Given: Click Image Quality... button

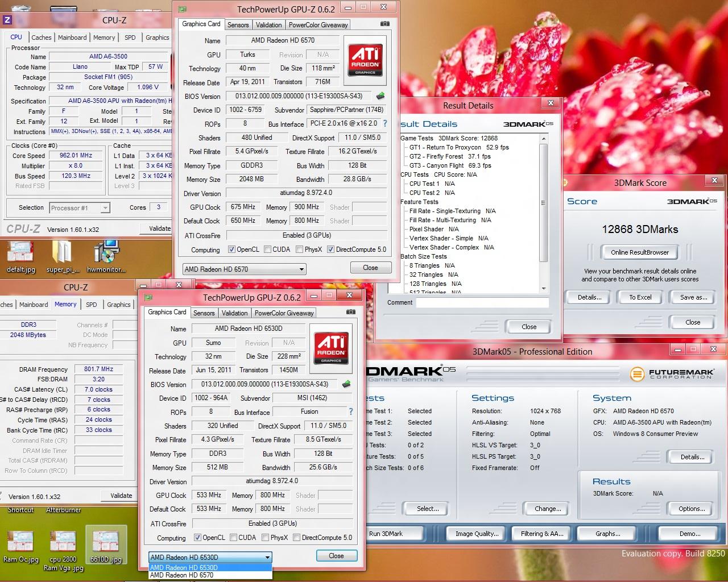Looking at the screenshot, I should pyautogui.click(x=477, y=534).
